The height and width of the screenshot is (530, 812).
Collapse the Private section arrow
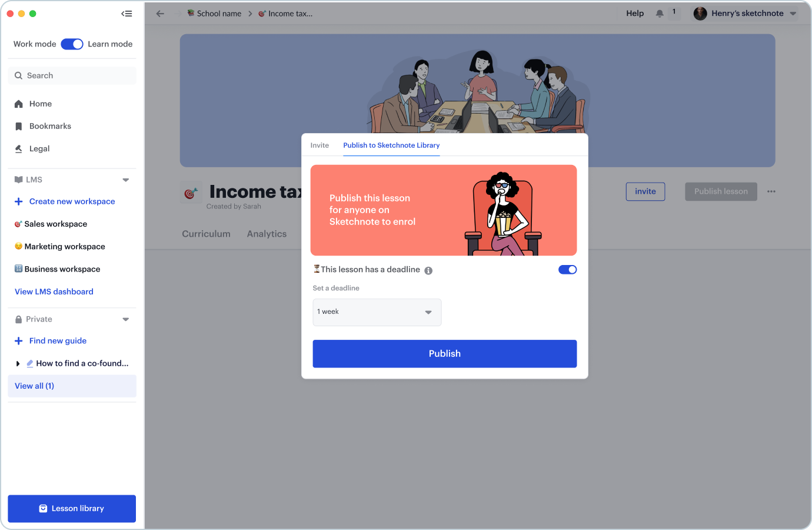(x=125, y=320)
